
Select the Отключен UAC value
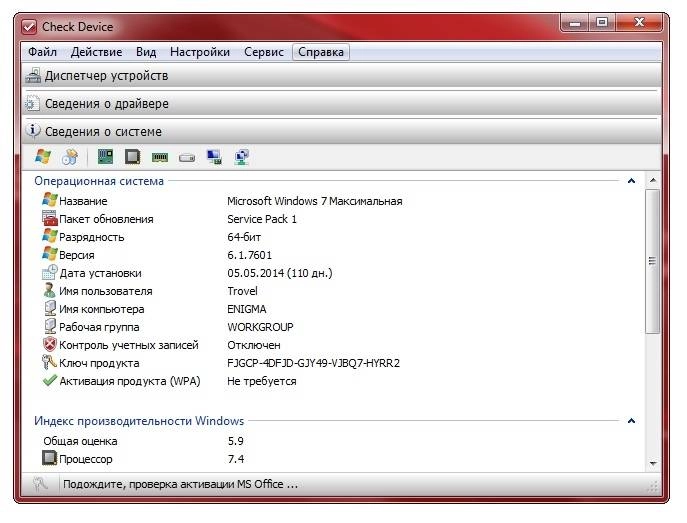254,345
